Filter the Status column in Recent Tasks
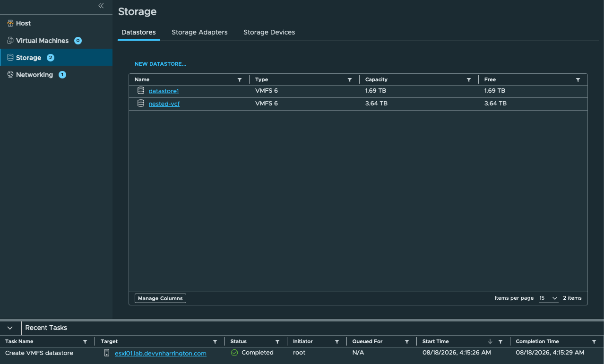 (277, 342)
